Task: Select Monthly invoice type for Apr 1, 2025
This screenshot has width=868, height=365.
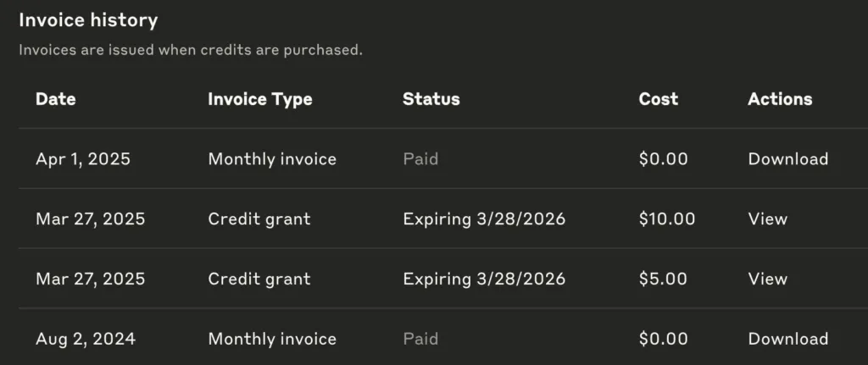Action: (272, 159)
